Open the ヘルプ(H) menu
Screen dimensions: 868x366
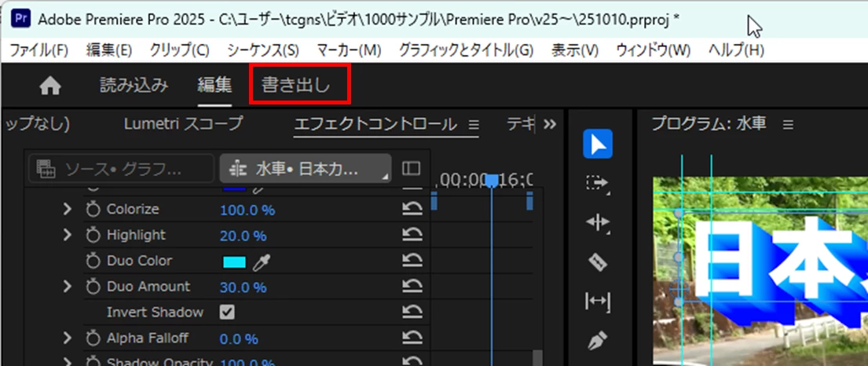pos(736,50)
